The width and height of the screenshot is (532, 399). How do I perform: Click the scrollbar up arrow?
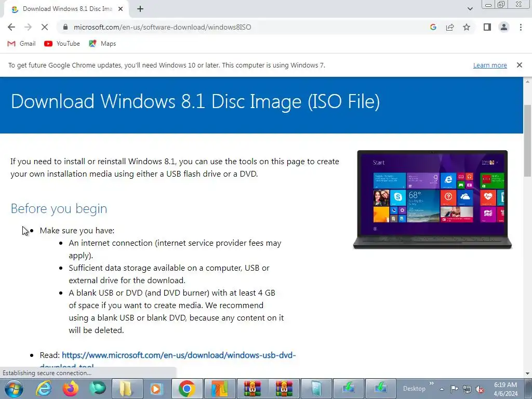pos(528,82)
